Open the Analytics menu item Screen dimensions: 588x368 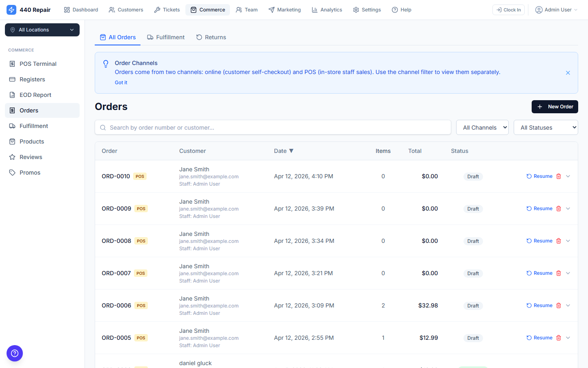327,9
